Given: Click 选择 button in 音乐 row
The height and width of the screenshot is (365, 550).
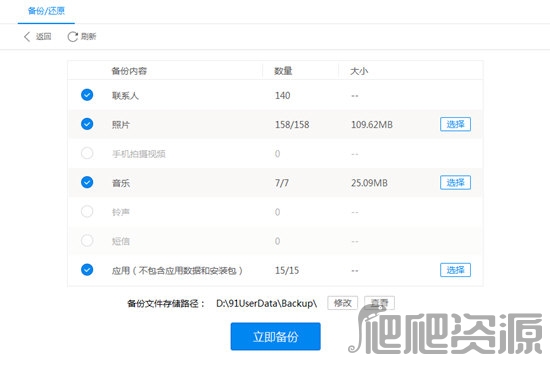Looking at the screenshot, I should 455,182.
